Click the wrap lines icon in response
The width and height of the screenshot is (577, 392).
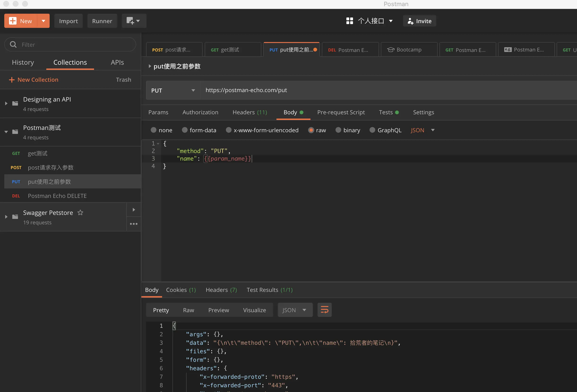click(x=324, y=310)
